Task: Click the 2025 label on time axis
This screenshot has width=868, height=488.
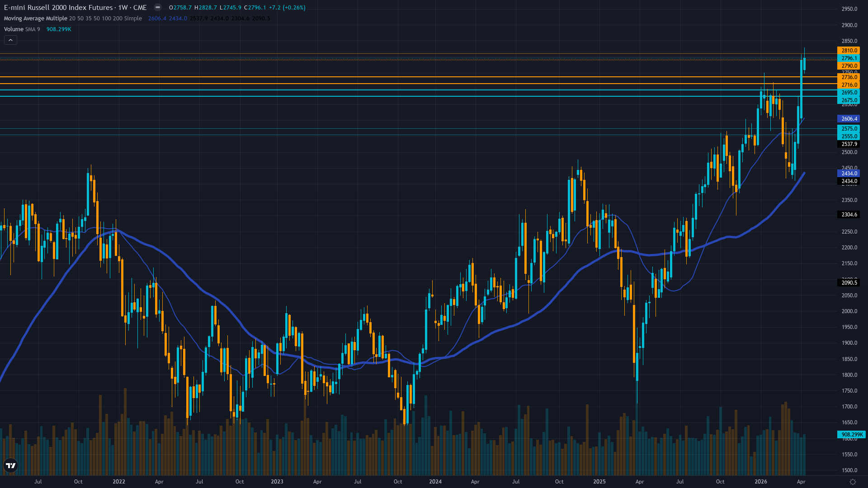Action: click(x=599, y=482)
